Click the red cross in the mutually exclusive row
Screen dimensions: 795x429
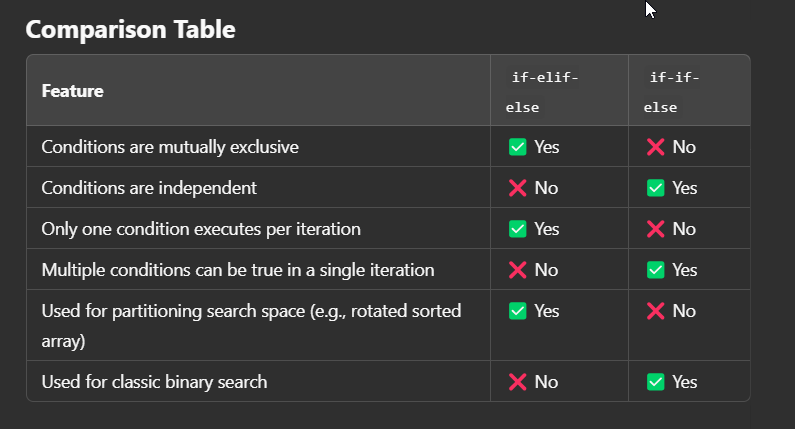pyautogui.click(x=656, y=147)
